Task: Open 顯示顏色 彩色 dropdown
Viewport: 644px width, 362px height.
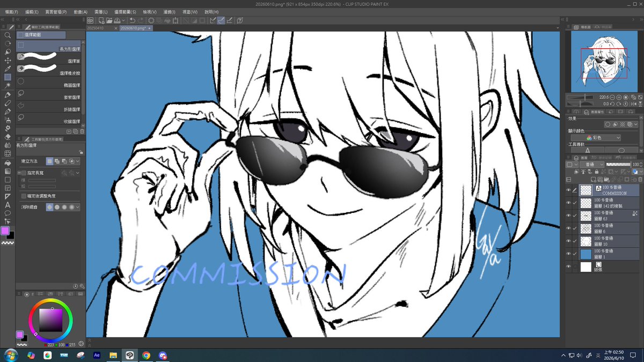Action: click(596, 138)
